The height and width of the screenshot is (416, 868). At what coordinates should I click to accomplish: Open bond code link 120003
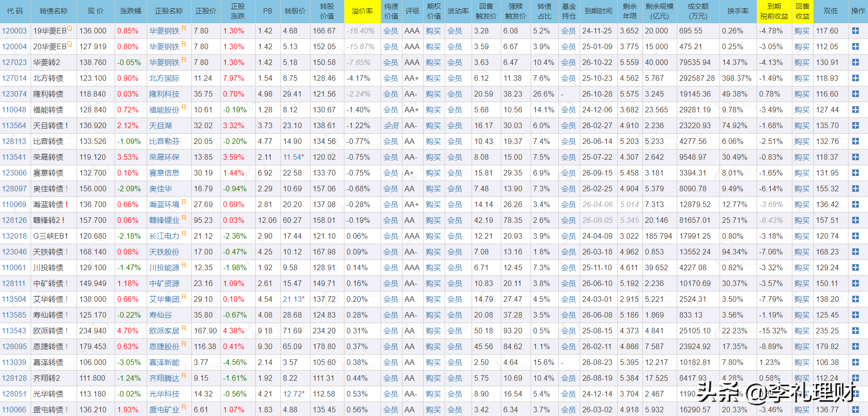click(x=14, y=31)
